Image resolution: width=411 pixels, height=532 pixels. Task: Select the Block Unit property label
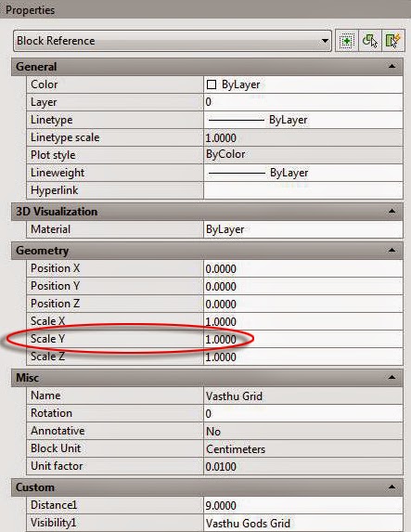[x=56, y=448]
